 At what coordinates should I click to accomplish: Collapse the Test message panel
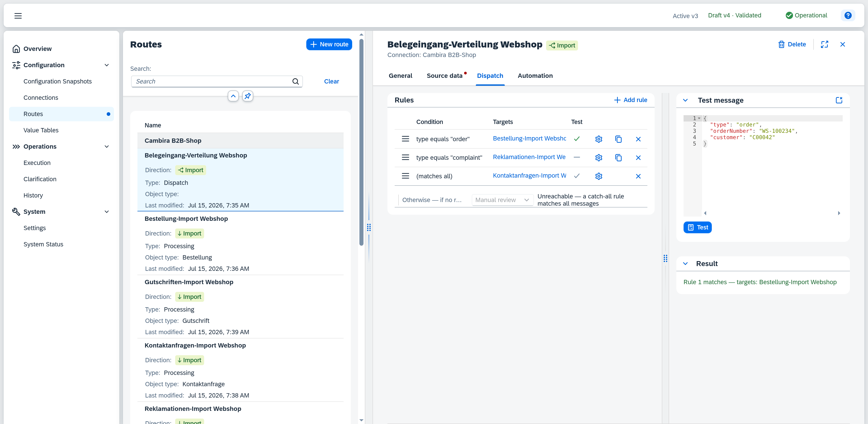click(685, 100)
